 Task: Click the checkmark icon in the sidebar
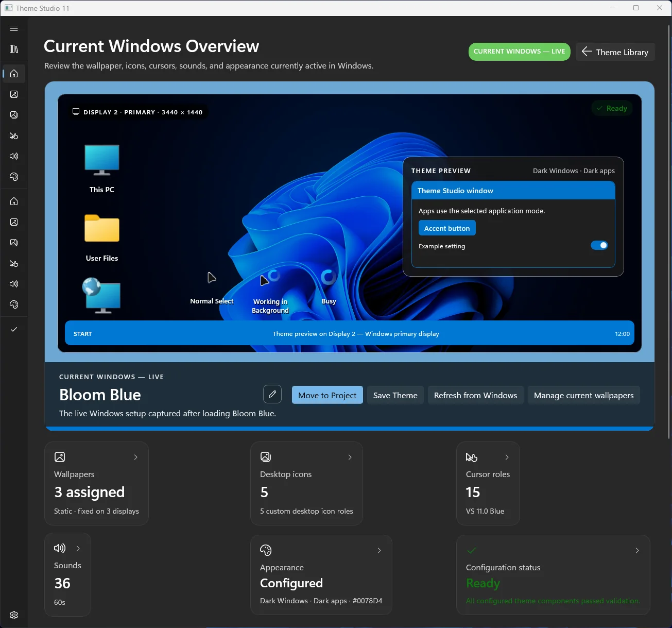[x=14, y=329]
